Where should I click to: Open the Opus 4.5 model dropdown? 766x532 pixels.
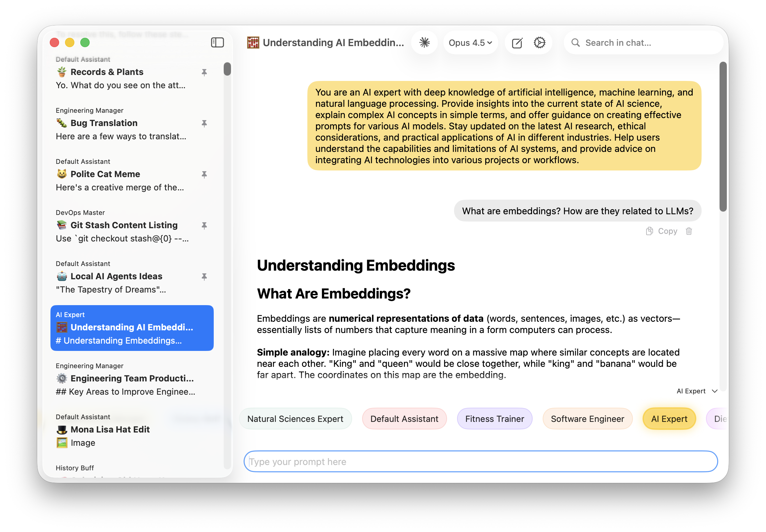point(470,43)
